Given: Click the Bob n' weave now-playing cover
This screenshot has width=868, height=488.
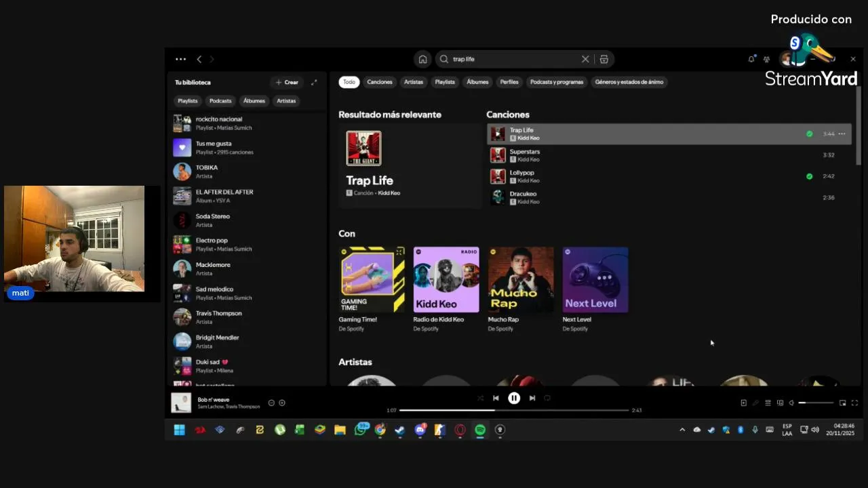Looking at the screenshot, I should coord(181,403).
